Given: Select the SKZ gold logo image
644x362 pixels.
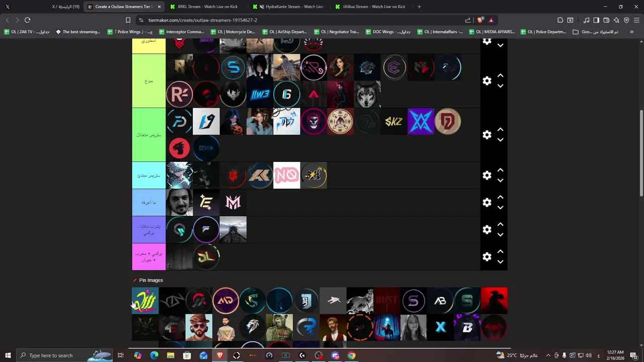Looking at the screenshot, I should 394,122.
